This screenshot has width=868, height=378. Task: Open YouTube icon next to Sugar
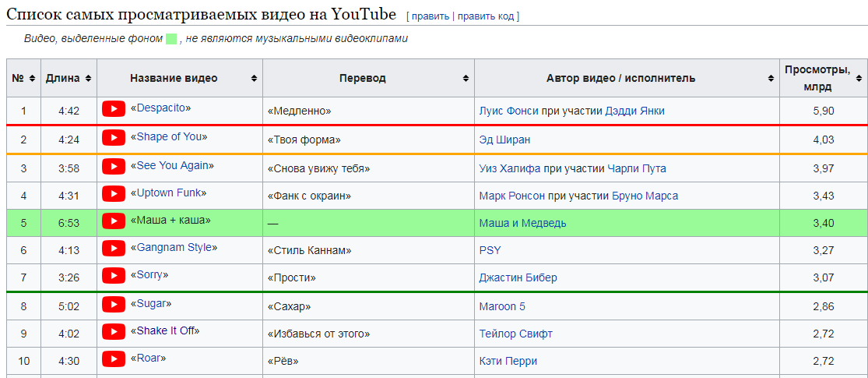point(114,304)
